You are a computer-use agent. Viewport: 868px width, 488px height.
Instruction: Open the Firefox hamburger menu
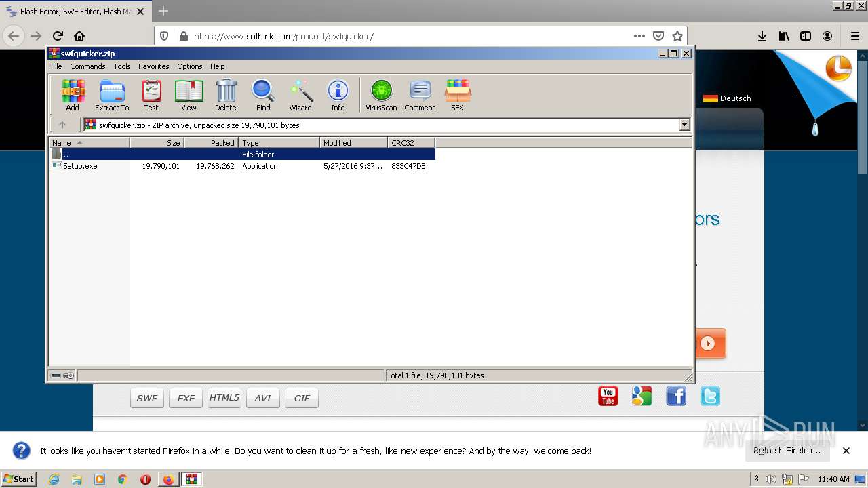(854, 36)
